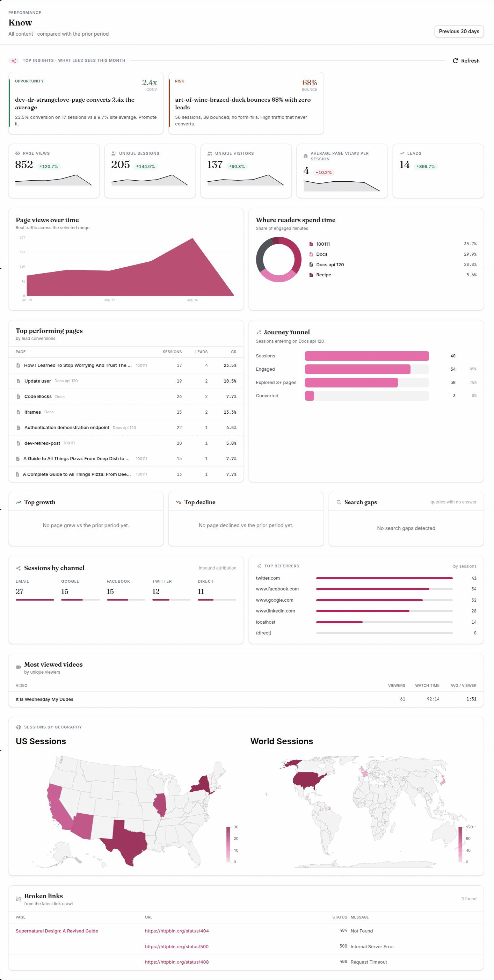Click the 100111 legend color marker
Image resolution: width=494 pixels, height=980 pixels.
tap(311, 244)
